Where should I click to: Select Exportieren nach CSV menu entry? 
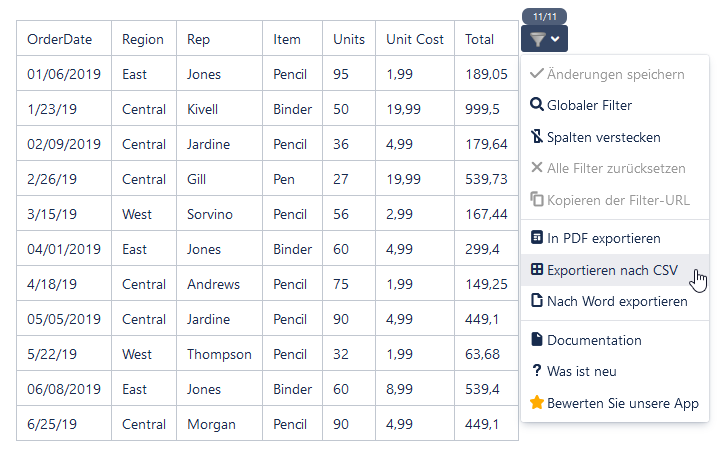615,270
